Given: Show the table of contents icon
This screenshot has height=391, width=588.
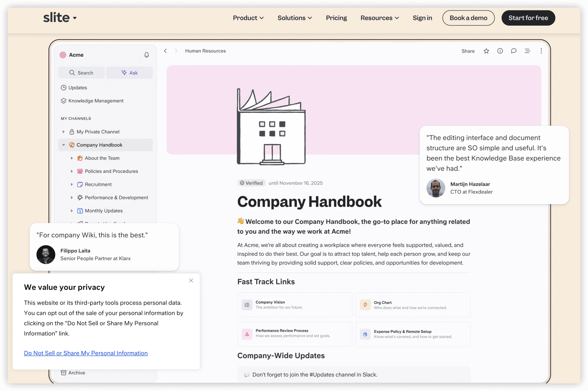Looking at the screenshot, I should pyautogui.click(x=527, y=51).
